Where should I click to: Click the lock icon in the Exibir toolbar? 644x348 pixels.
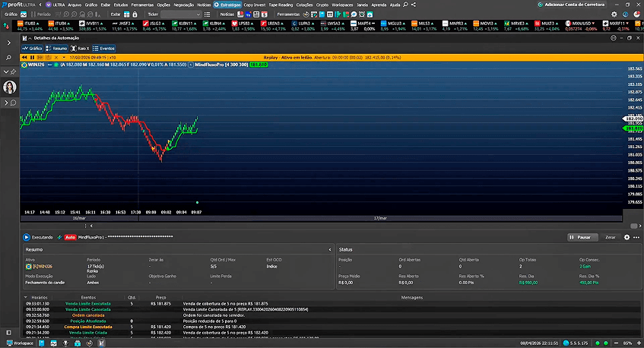point(135,14)
